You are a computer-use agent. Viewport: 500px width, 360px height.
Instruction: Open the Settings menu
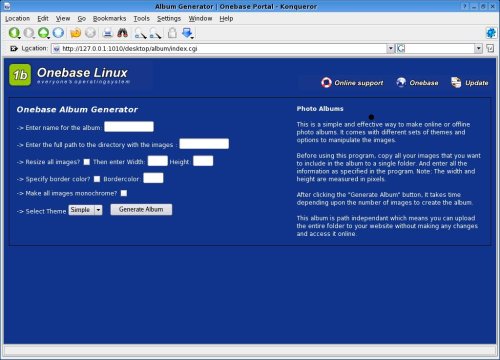pyautogui.click(x=169, y=19)
